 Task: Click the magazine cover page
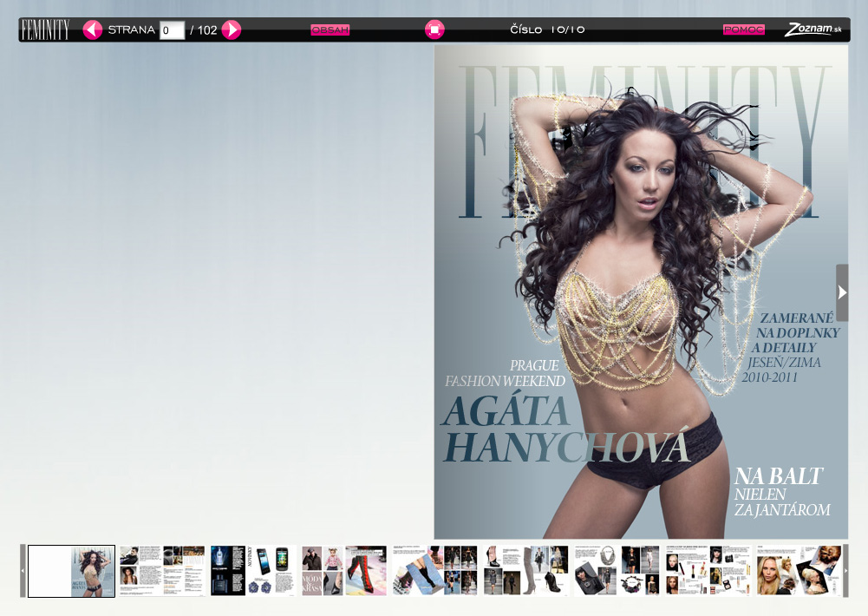(x=641, y=292)
